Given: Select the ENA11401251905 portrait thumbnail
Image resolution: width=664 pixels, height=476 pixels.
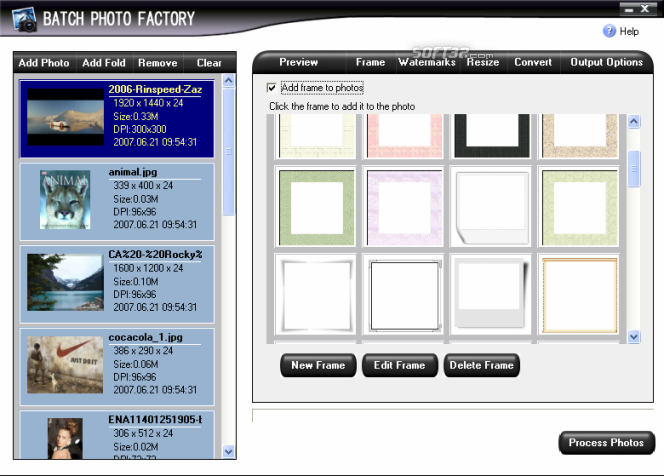Looking at the screenshot, I should [65, 439].
